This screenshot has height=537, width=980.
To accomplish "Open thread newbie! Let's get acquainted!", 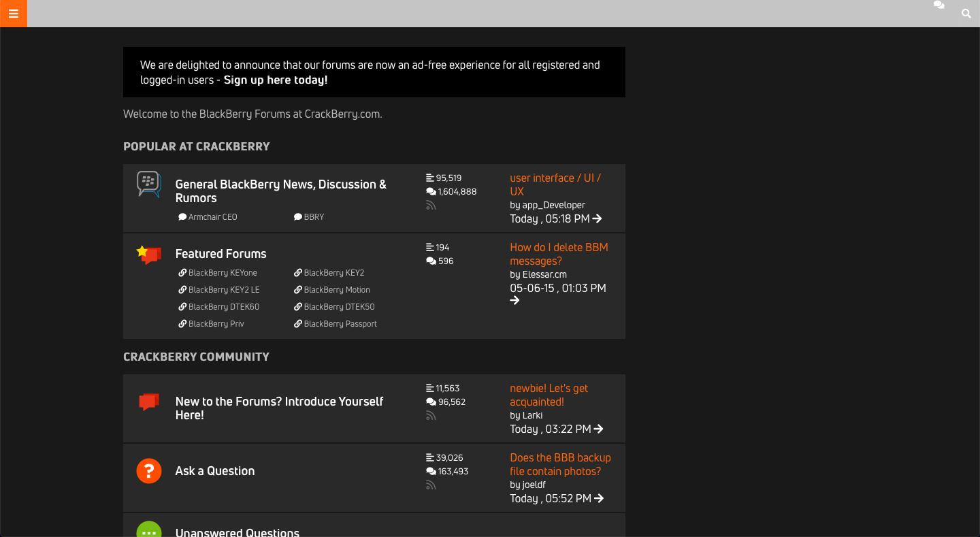I will click(x=549, y=395).
